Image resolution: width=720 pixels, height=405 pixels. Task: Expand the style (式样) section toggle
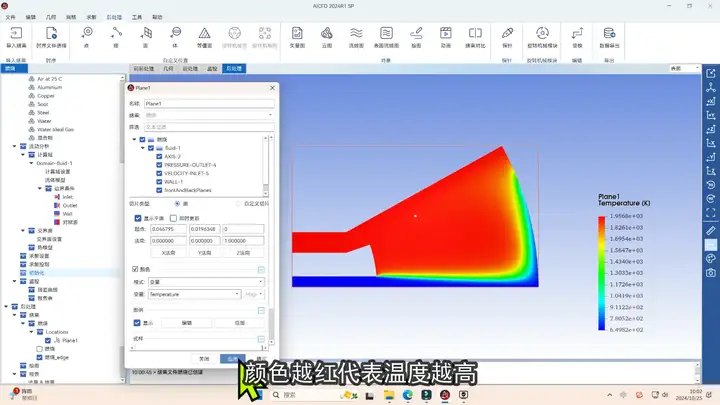[x=261, y=339]
